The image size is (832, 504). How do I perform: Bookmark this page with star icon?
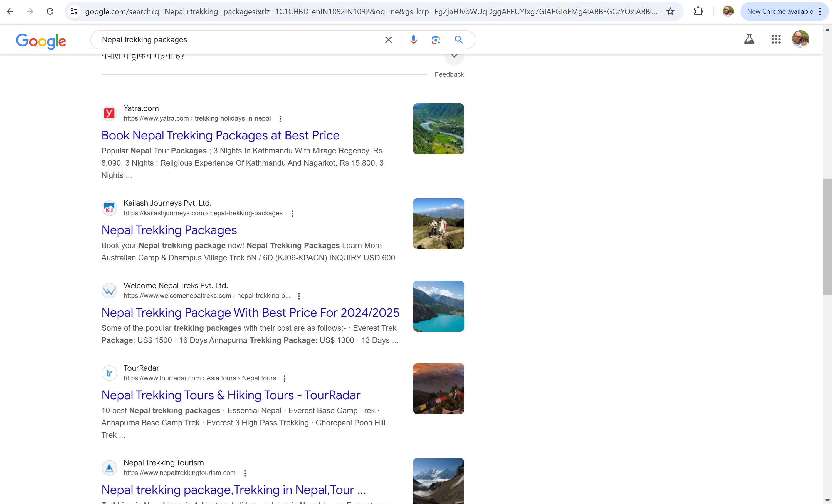670,11
